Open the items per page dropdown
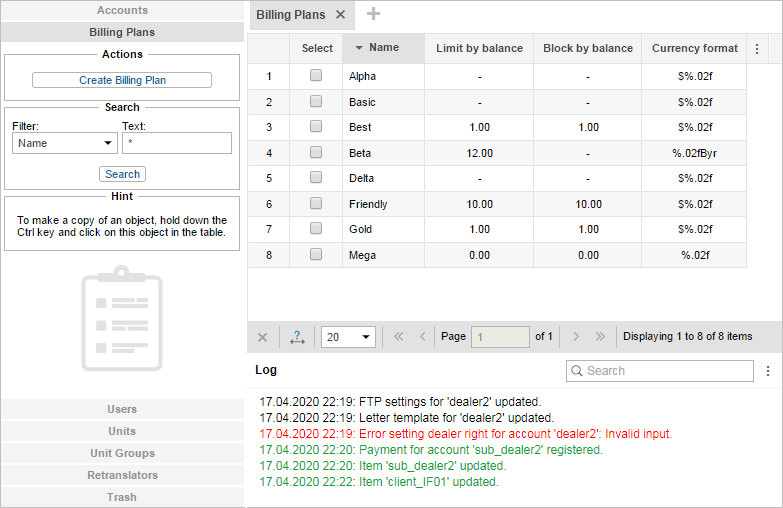Screen dimensions: 783x508 [x=348, y=337]
